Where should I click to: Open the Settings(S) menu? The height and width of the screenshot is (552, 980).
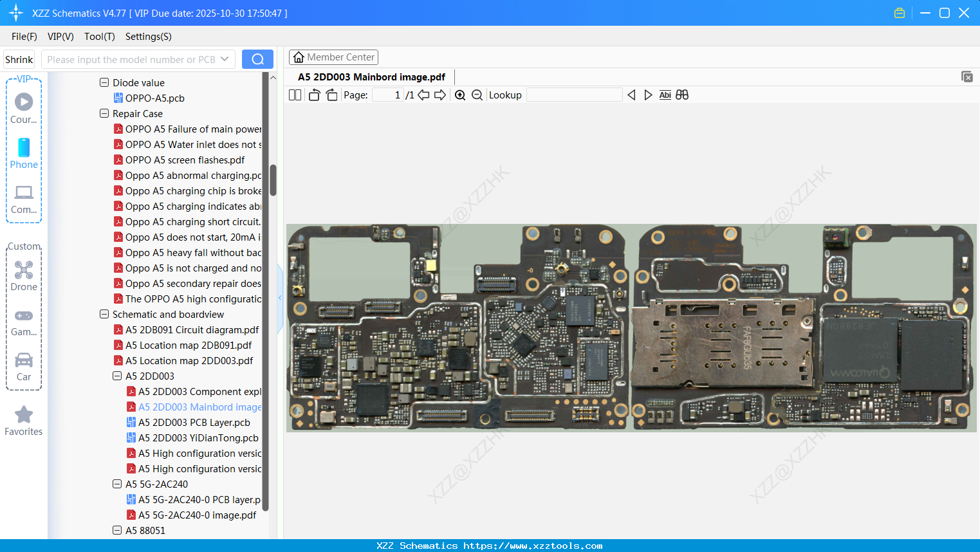[x=148, y=37]
